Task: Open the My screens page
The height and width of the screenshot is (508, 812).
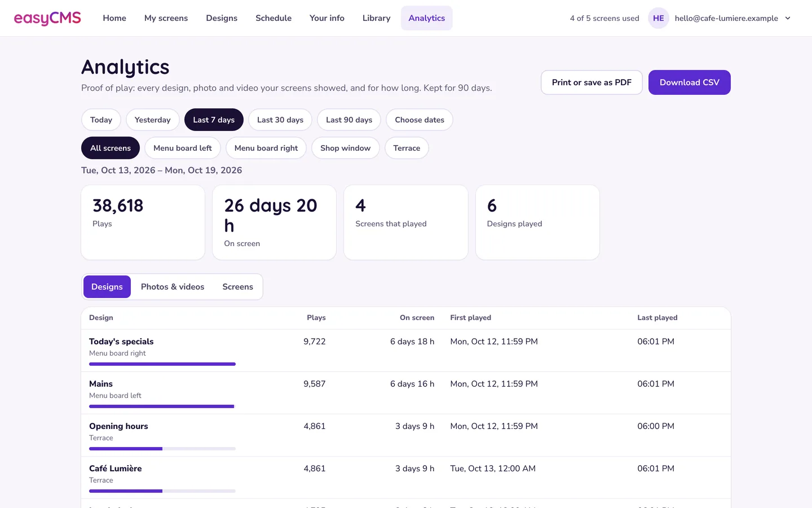Action: coord(166,18)
